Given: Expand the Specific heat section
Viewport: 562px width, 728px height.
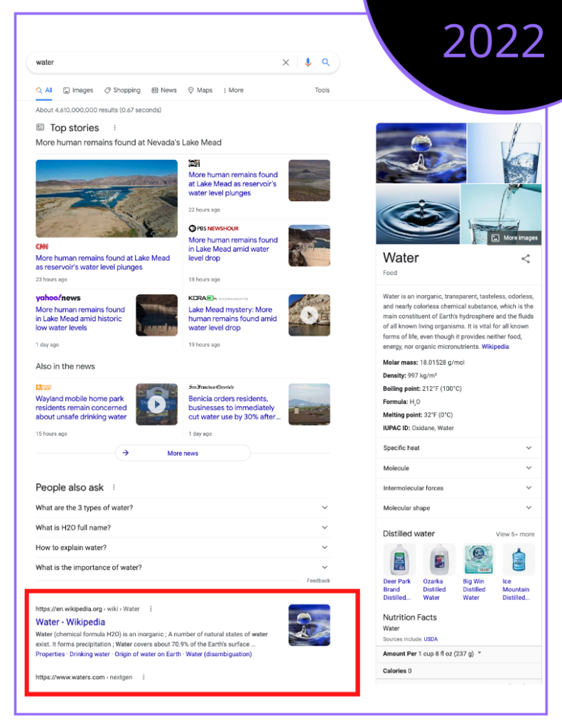Looking at the screenshot, I should [x=458, y=448].
